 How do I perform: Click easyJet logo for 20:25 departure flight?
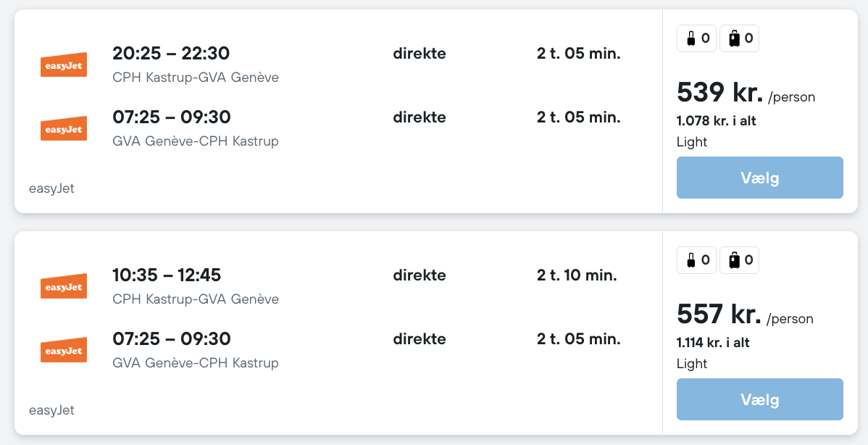[63, 65]
